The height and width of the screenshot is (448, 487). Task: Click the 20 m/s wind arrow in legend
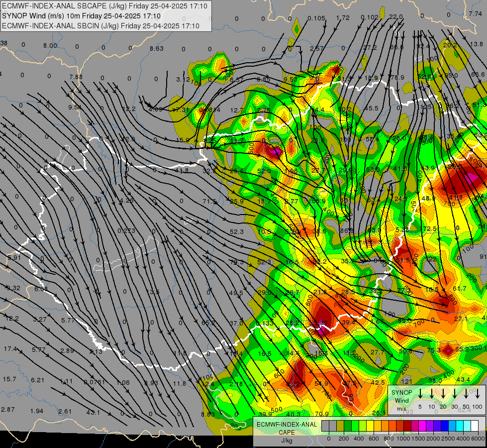pos(443,393)
